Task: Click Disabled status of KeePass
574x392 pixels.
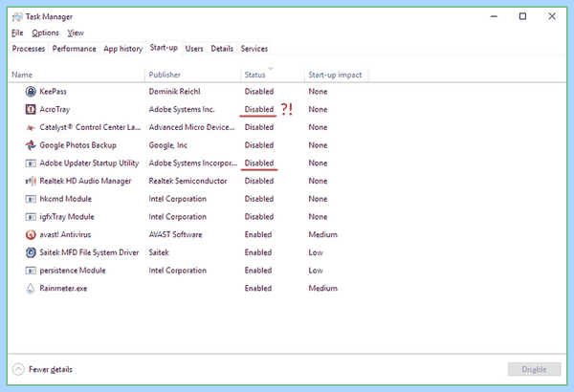Action: (259, 92)
